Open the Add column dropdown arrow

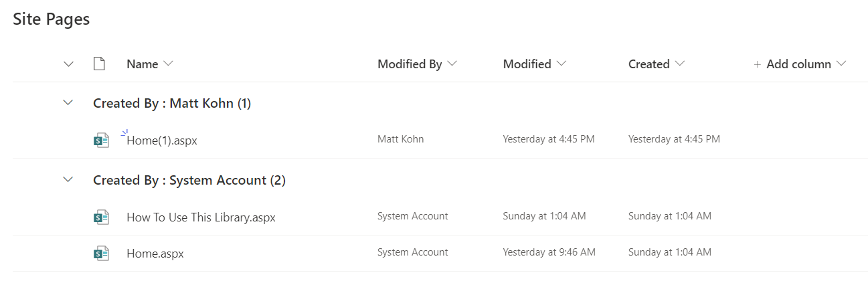841,64
